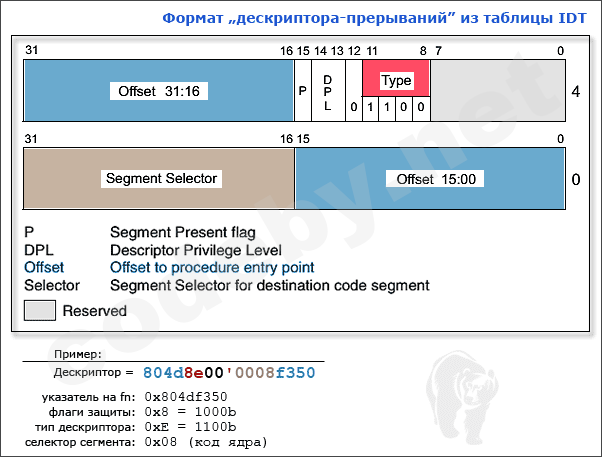602x457 pixels.
Task: Click bit number '8' above Type field
Action: pos(423,51)
